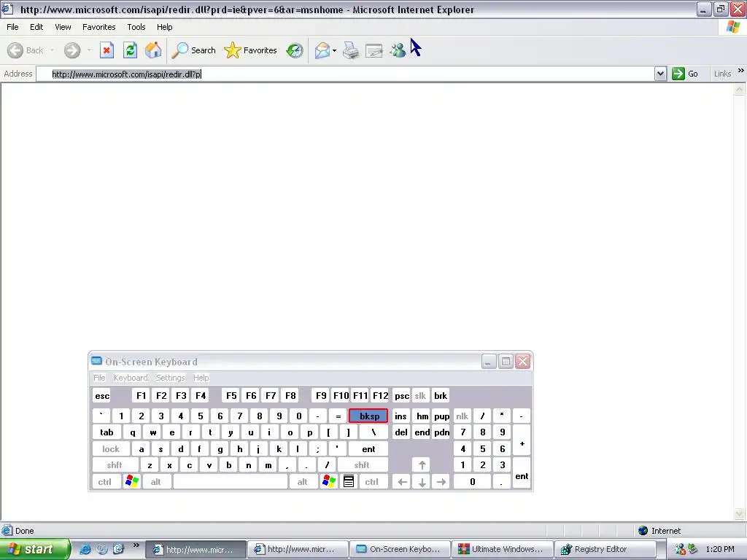Switch to On-Screen Keyboard taskbar button
This screenshot has width=747, height=560.
coord(399,549)
